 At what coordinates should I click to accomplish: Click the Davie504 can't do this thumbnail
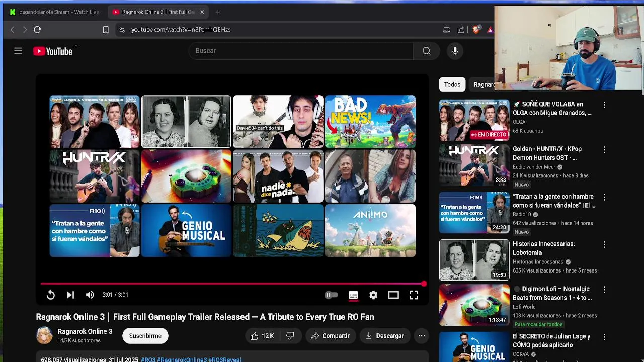(278, 121)
